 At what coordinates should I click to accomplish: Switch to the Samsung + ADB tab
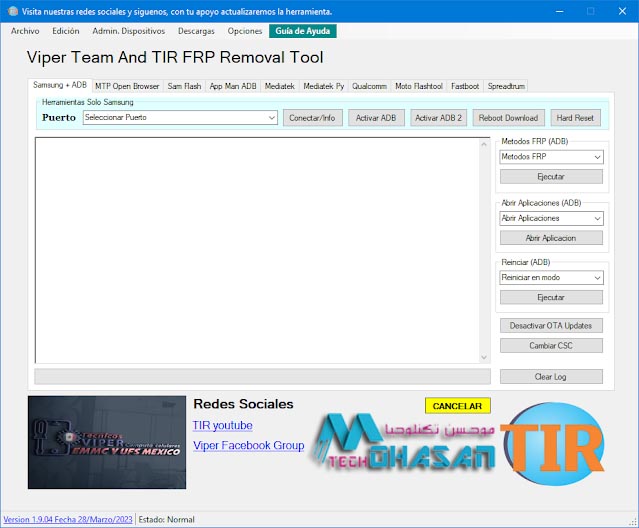[x=60, y=85]
